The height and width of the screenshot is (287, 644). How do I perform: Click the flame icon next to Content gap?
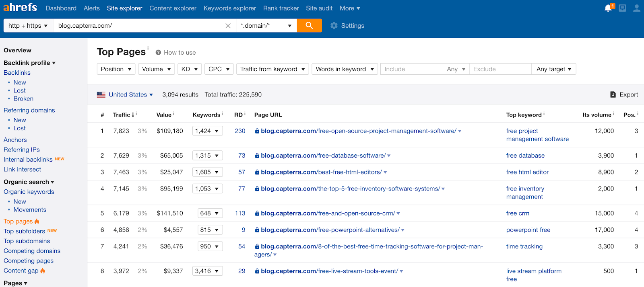43,271
